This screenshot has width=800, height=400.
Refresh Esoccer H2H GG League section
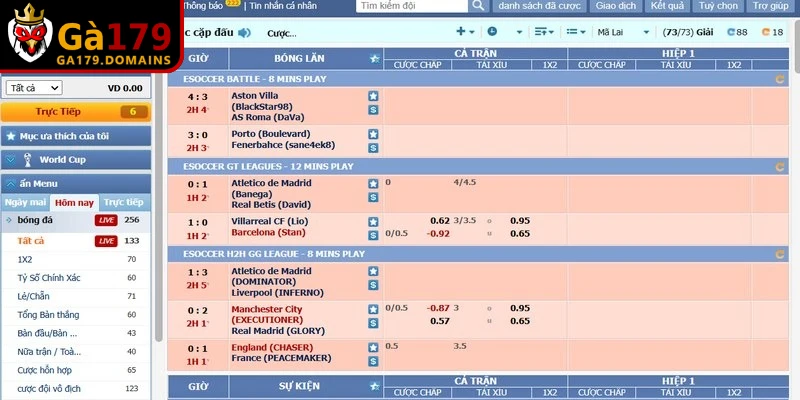(x=780, y=254)
